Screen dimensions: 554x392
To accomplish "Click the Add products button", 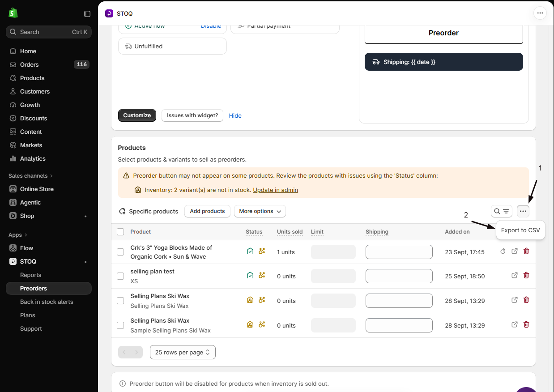I will [207, 211].
